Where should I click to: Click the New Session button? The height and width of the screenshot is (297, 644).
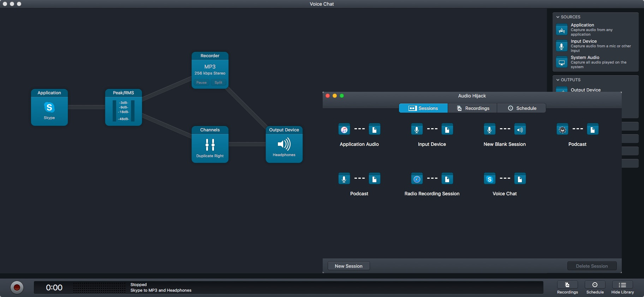tap(348, 266)
